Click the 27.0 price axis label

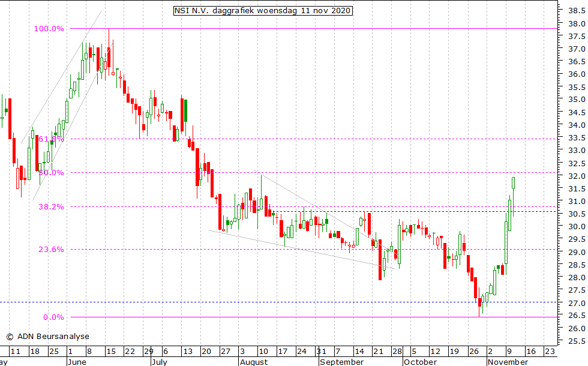pos(577,303)
